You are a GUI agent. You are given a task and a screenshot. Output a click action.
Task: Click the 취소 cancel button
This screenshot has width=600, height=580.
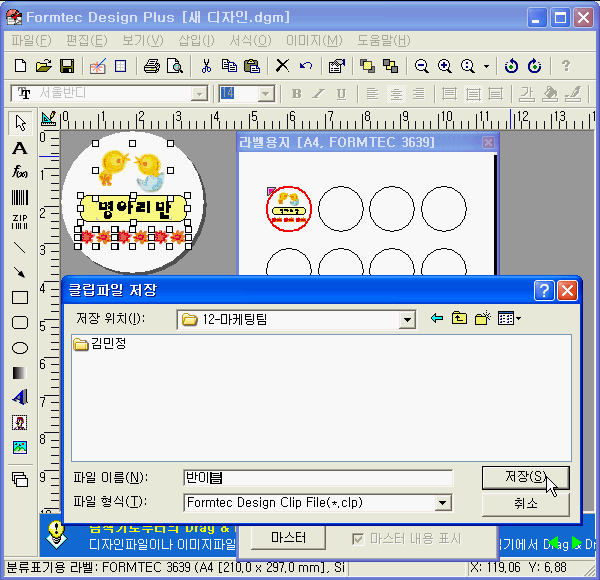click(x=526, y=504)
